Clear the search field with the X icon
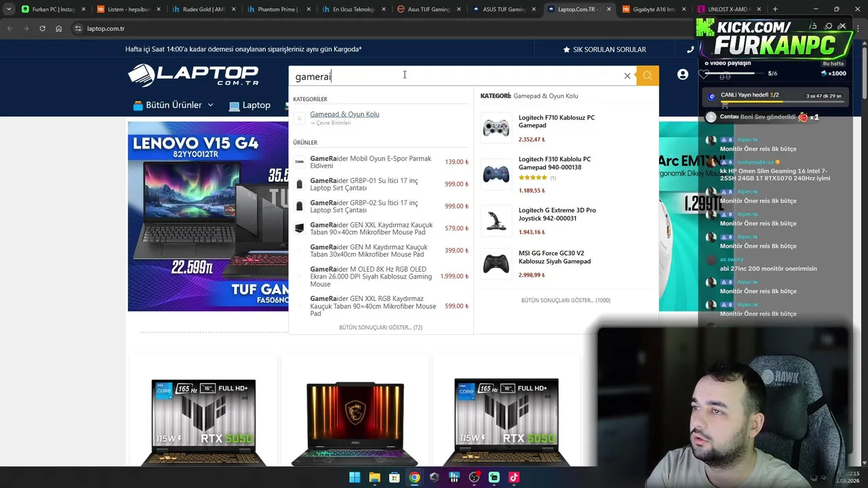This screenshot has width=868, height=488. [x=627, y=76]
